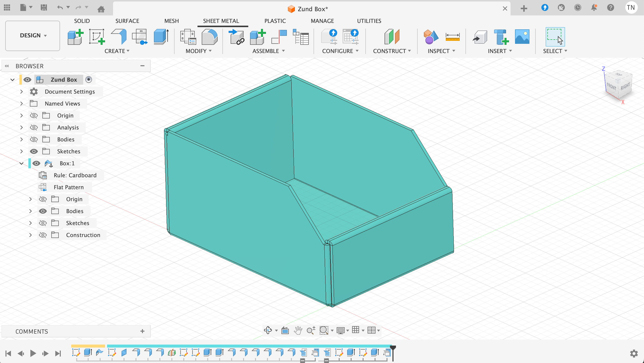Open the CONSTRUCT dropdown menu
The image size is (644, 363).
(x=391, y=51)
